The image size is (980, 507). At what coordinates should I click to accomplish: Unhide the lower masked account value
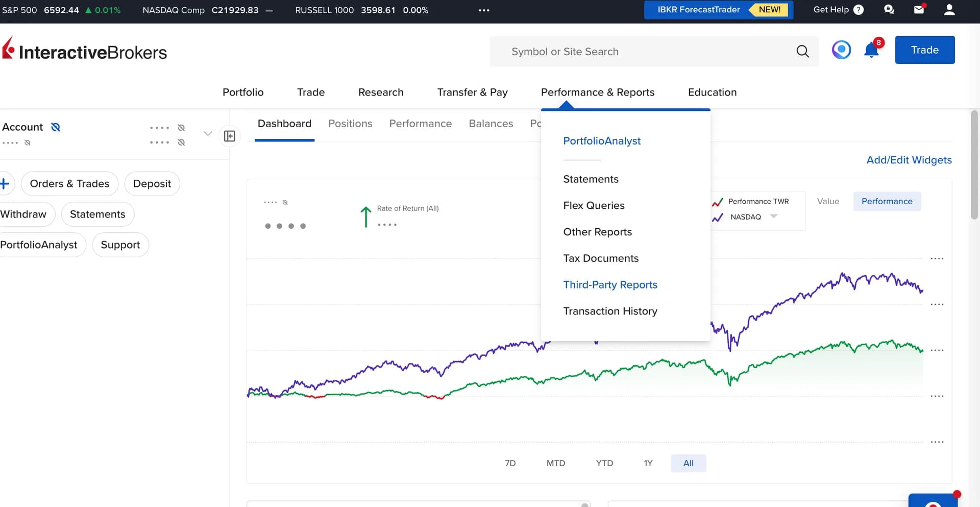pos(181,142)
